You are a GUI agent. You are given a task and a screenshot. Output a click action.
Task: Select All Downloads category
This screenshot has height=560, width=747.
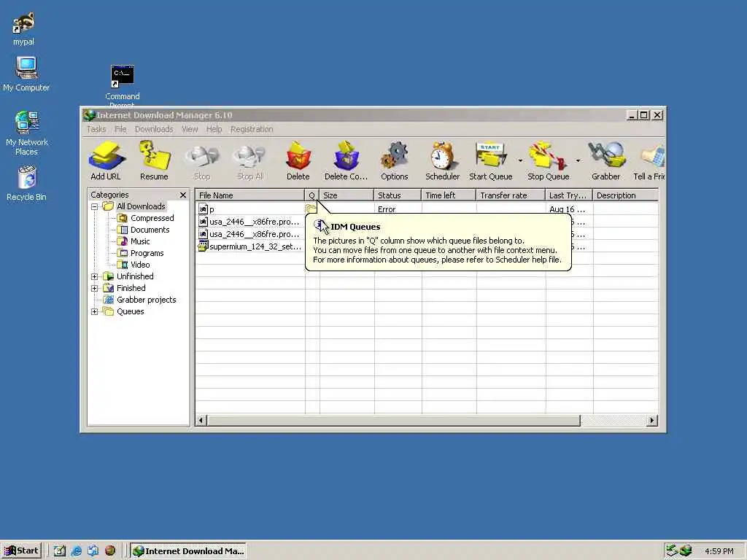[x=141, y=206]
